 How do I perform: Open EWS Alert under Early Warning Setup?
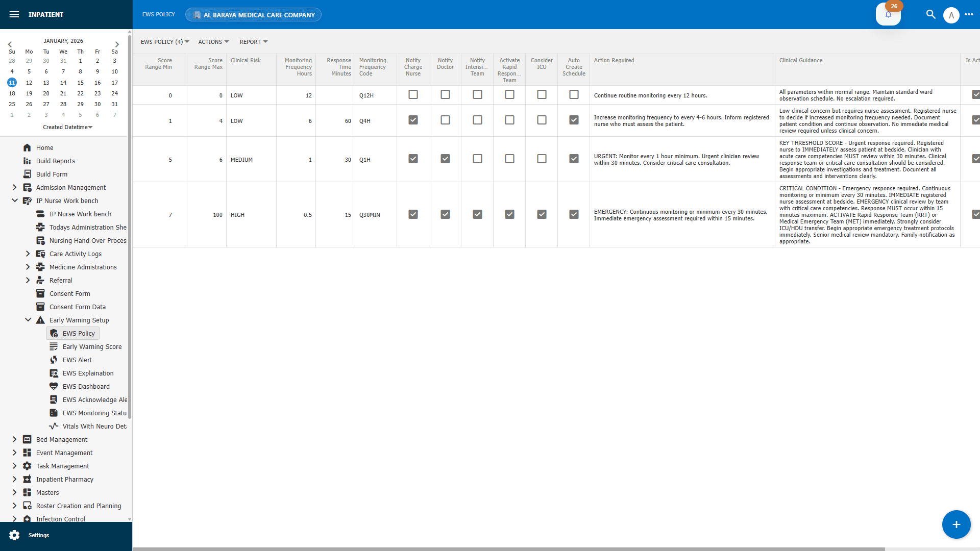coord(78,360)
